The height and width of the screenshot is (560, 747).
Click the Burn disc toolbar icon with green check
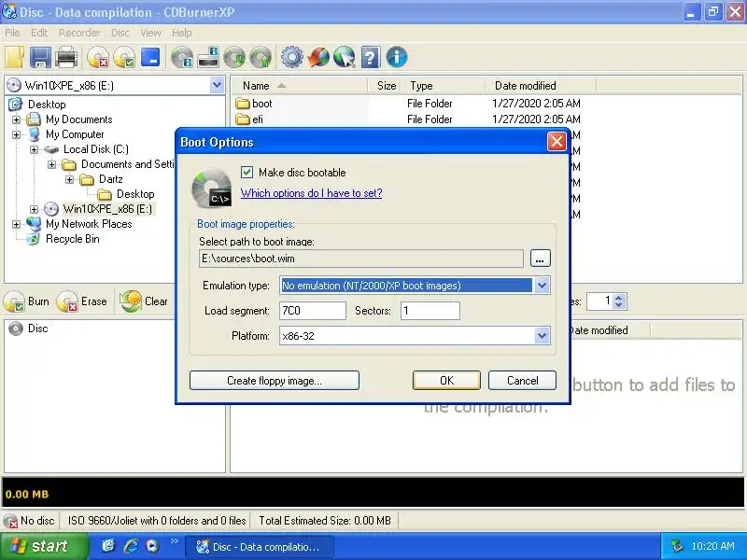pyautogui.click(x=124, y=58)
